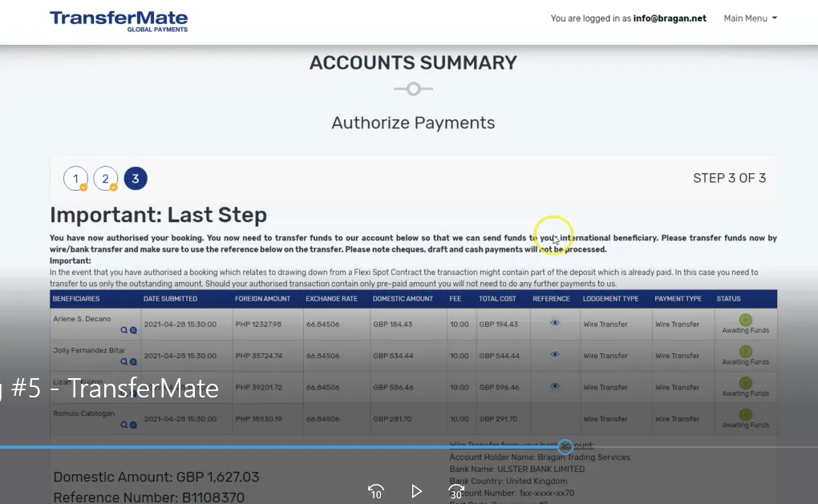Click domestic amount GBP 184.43
The height and width of the screenshot is (504, 818).
coord(392,325)
